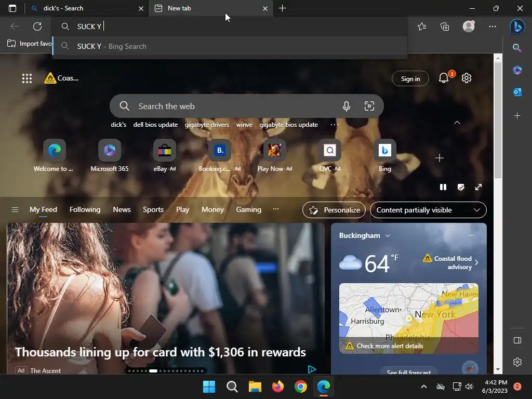Switch to the Gaming tab
Viewport: 532px width, 399px height.
point(249,210)
